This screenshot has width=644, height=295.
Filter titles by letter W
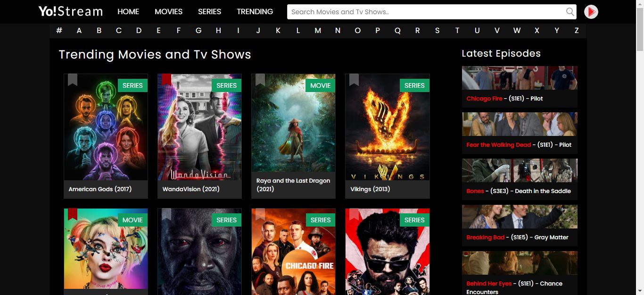(x=517, y=30)
